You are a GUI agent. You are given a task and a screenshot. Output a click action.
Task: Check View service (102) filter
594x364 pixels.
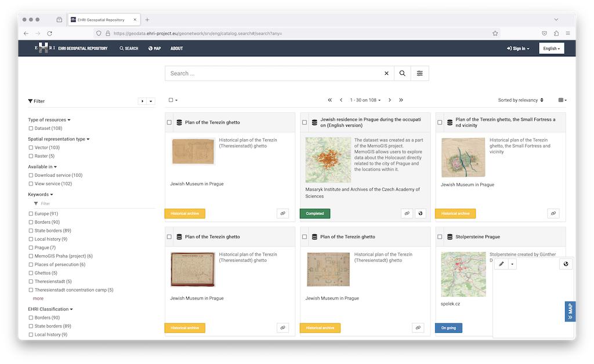31,184
